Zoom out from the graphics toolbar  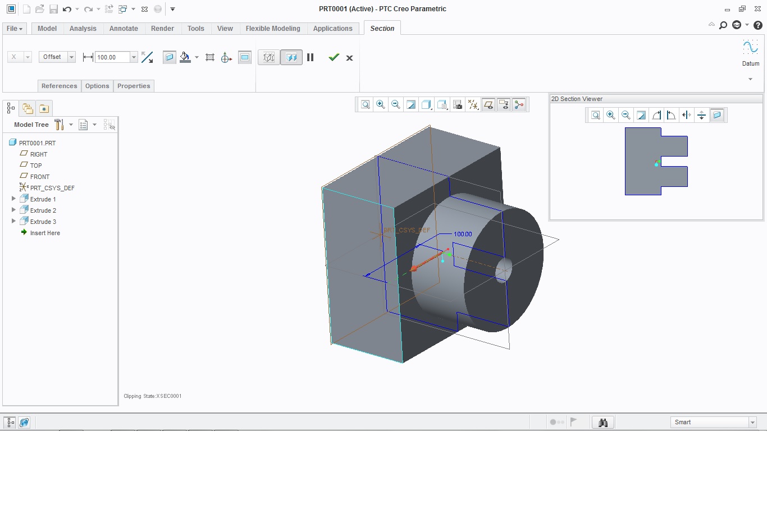point(396,104)
